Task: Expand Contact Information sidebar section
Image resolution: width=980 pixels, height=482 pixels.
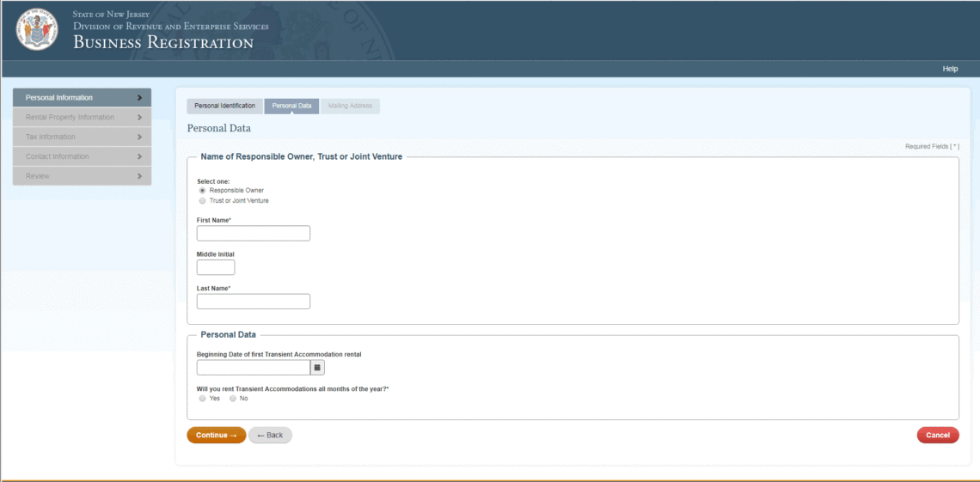Action: tap(82, 157)
